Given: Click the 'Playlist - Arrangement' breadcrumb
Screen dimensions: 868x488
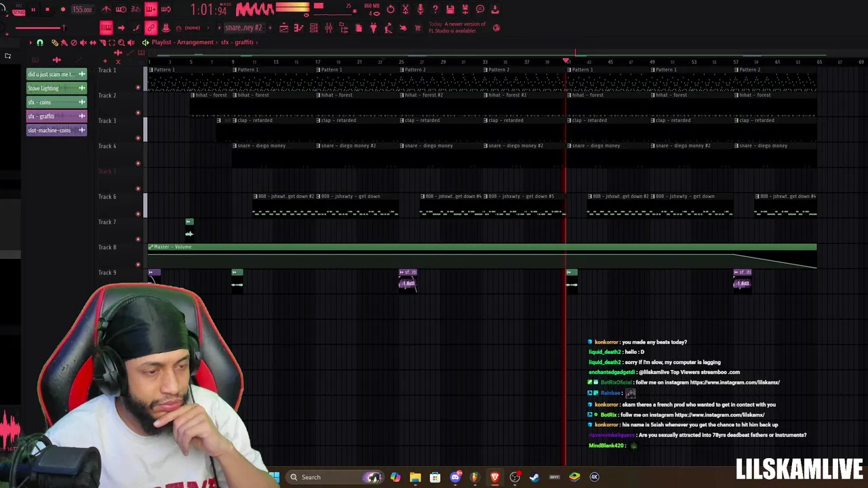Looking at the screenshot, I should pyautogui.click(x=182, y=43).
